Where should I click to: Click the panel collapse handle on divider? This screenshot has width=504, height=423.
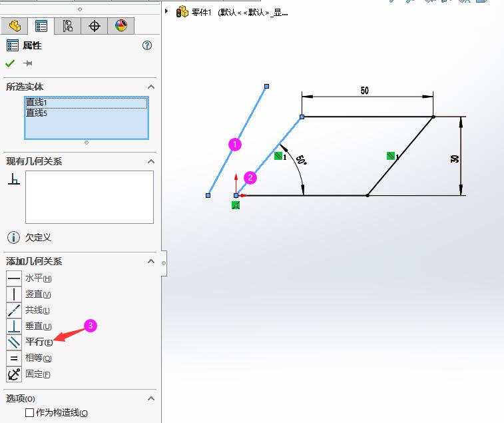164,263
